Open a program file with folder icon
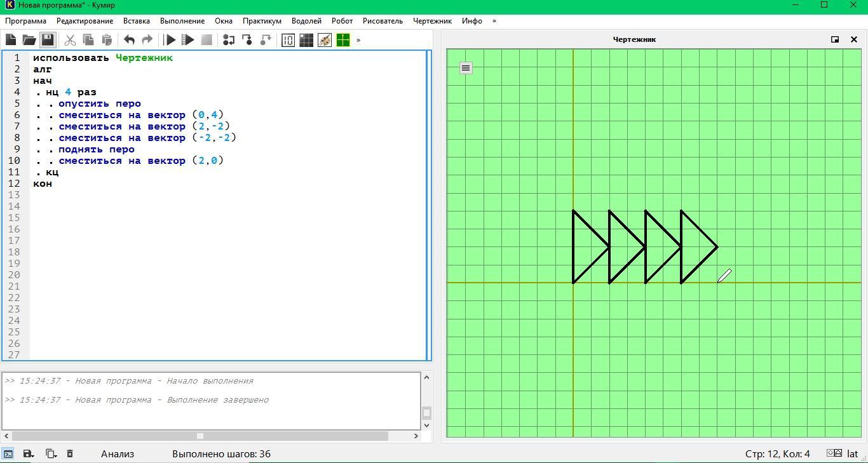The height and width of the screenshot is (463, 868). point(29,40)
